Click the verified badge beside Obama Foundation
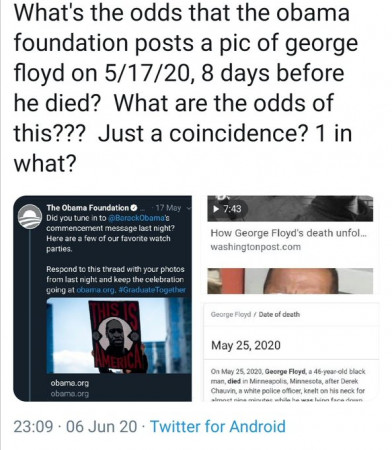The image size is (392, 450). 134,208
